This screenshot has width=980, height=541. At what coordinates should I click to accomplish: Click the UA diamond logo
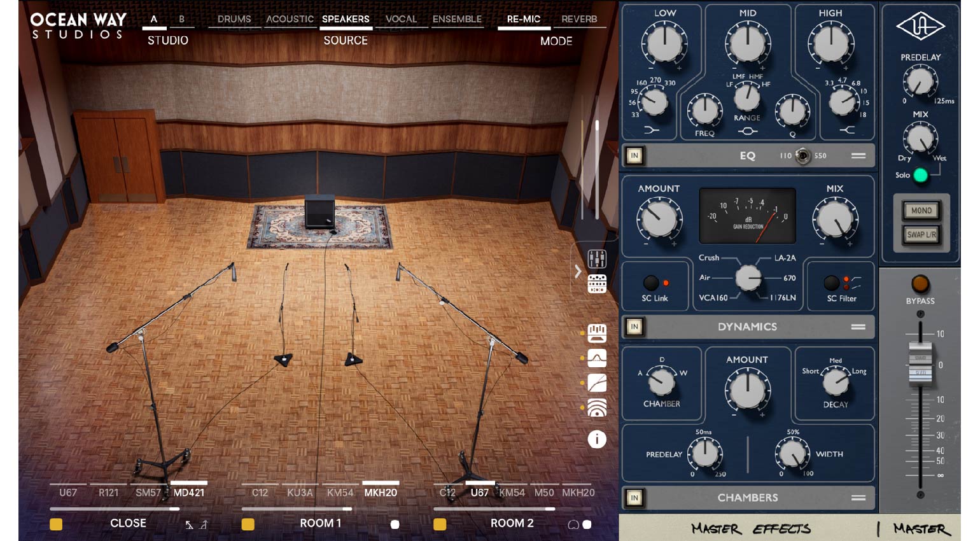click(x=920, y=25)
